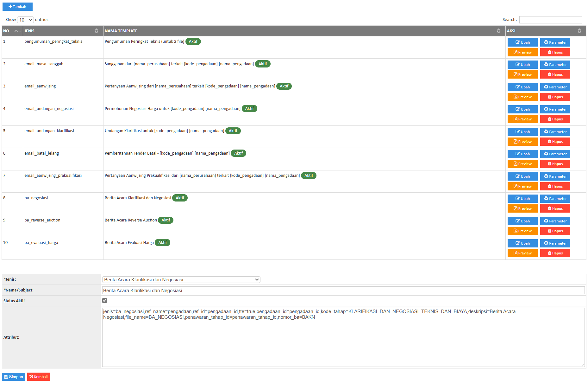This screenshot has height=384, width=588.
Task: Delete pengumuman_peringkat_teknis with Hapus
Action: click(555, 52)
